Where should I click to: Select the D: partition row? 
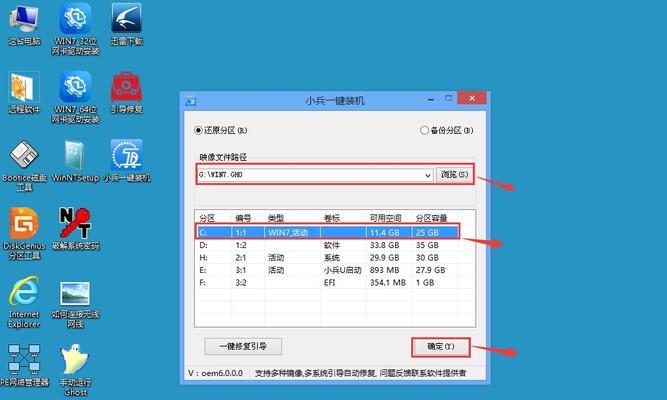pyautogui.click(x=328, y=245)
